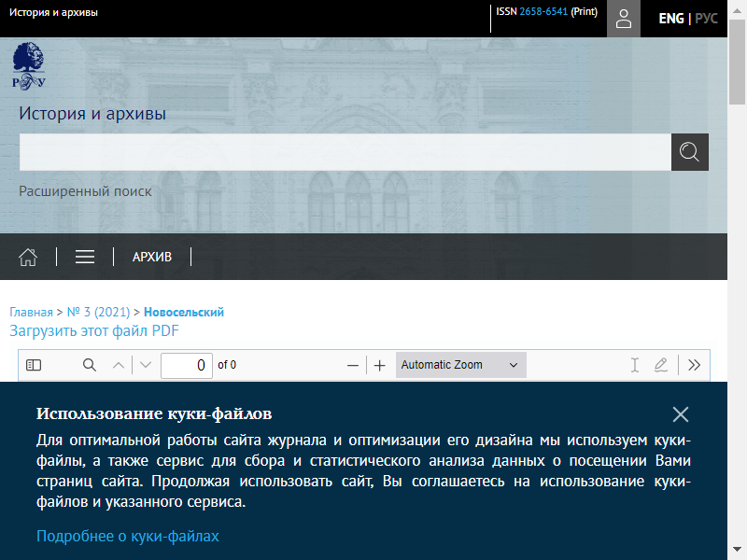The height and width of the screenshot is (560, 747).
Task: Go to home via house icon
Action: (x=28, y=257)
